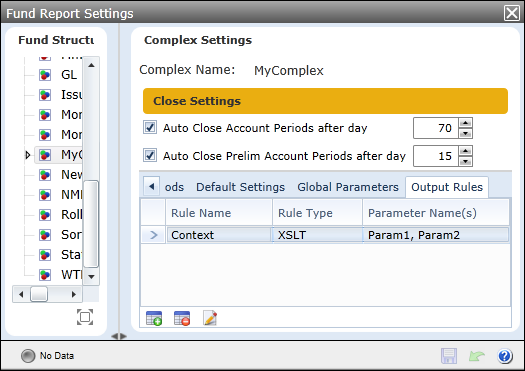The height and width of the screenshot is (371, 525).
Task: Select the GL fund tree item
Action: 69,75
